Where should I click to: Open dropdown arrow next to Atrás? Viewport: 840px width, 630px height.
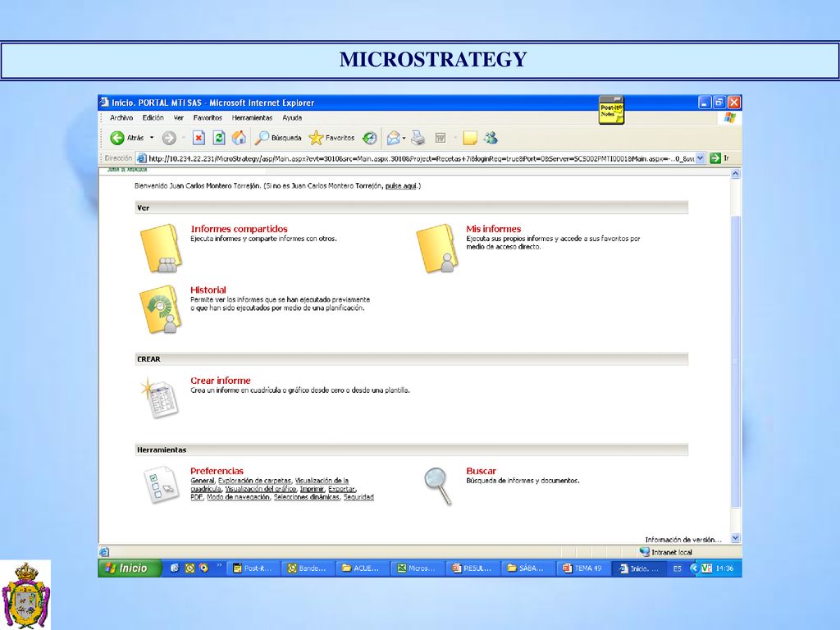pyautogui.click(x=152, y=138)
